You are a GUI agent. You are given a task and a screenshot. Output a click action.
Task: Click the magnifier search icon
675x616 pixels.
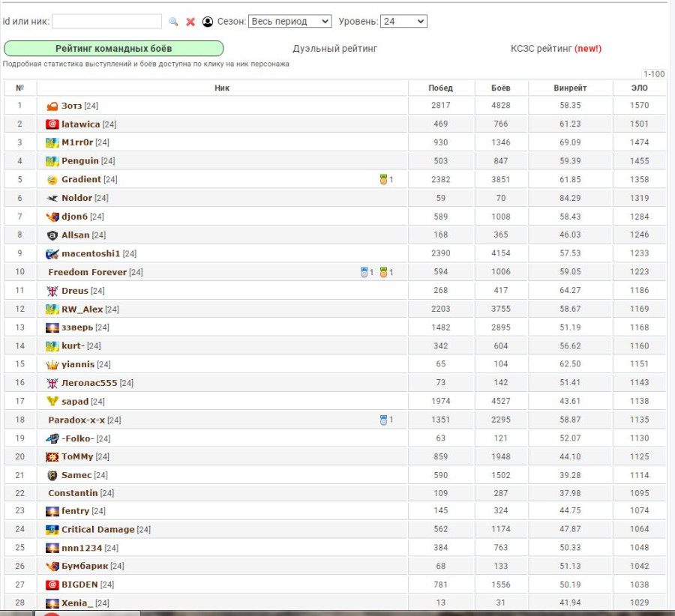coord(173,22)
